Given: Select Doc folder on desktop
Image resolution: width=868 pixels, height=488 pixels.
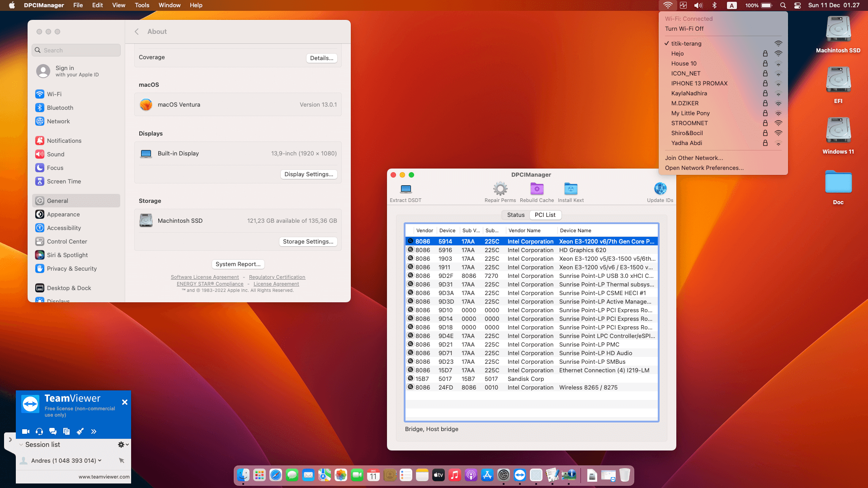Looking at the screenshot, I should pyautogui.click(x=838, y=188).
